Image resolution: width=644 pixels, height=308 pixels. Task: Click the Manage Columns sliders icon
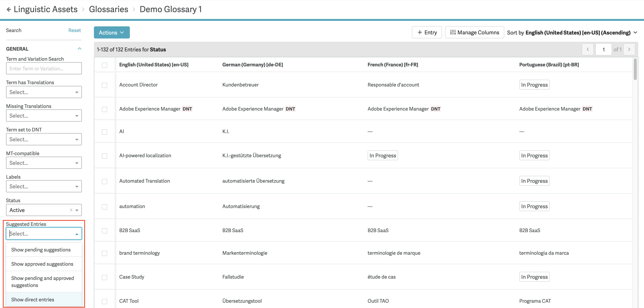(x=453, y=33)
